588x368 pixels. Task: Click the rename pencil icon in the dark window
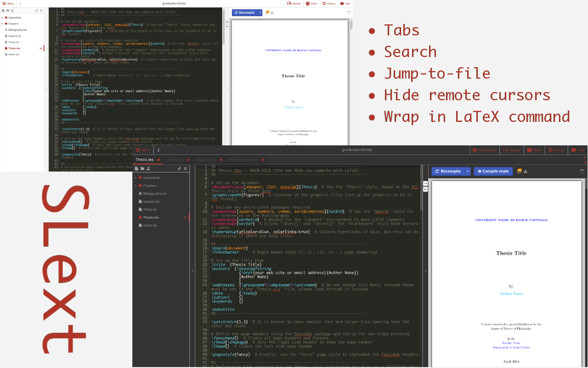tap(180, 168)
